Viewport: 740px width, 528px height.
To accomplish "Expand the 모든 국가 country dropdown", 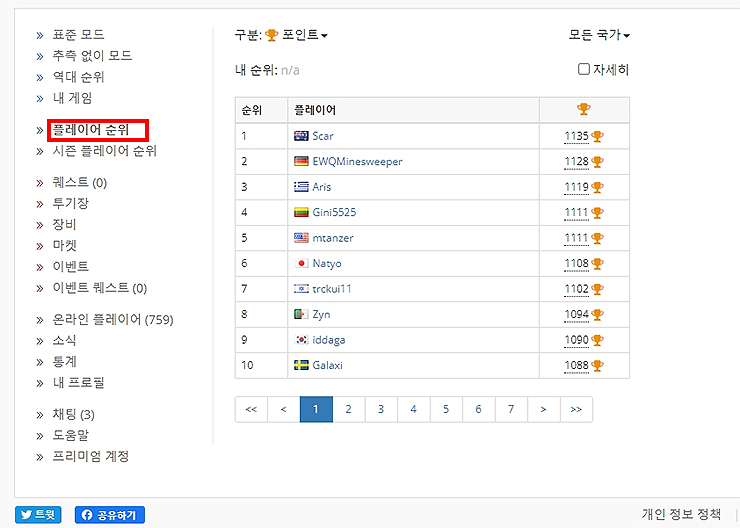I will 599,35.
